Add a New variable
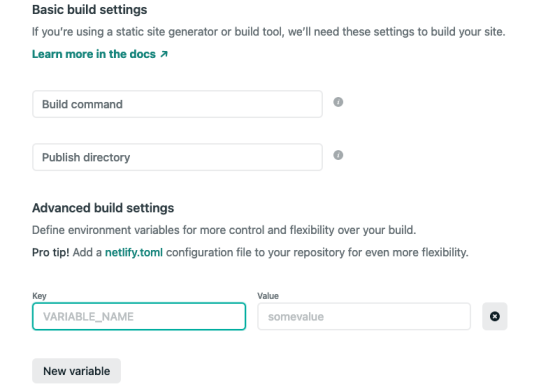Image resolution: width=555 pixels, height=389 pixels. pos(76,371)
